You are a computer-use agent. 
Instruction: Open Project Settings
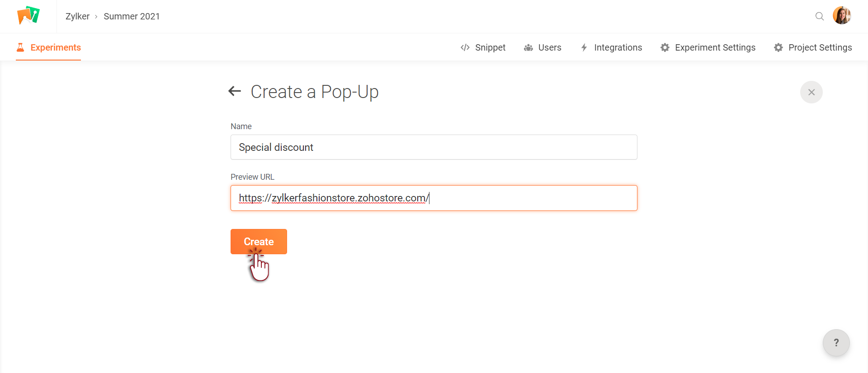pyautogui.click(x=813, y=47)
